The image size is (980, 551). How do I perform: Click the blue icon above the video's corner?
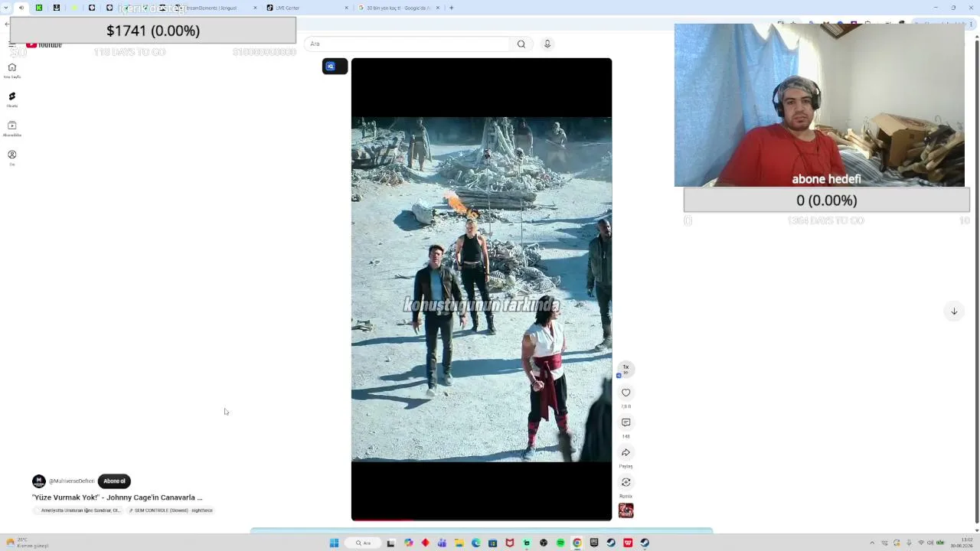point(331,67)
